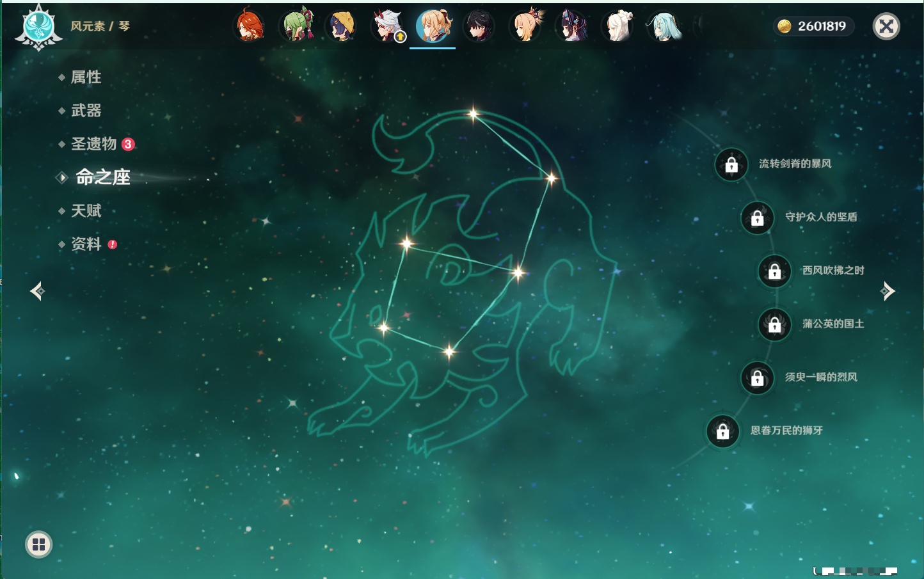Click the 须臾一瞬的烈风 constellation label

(x=821, y=377)
